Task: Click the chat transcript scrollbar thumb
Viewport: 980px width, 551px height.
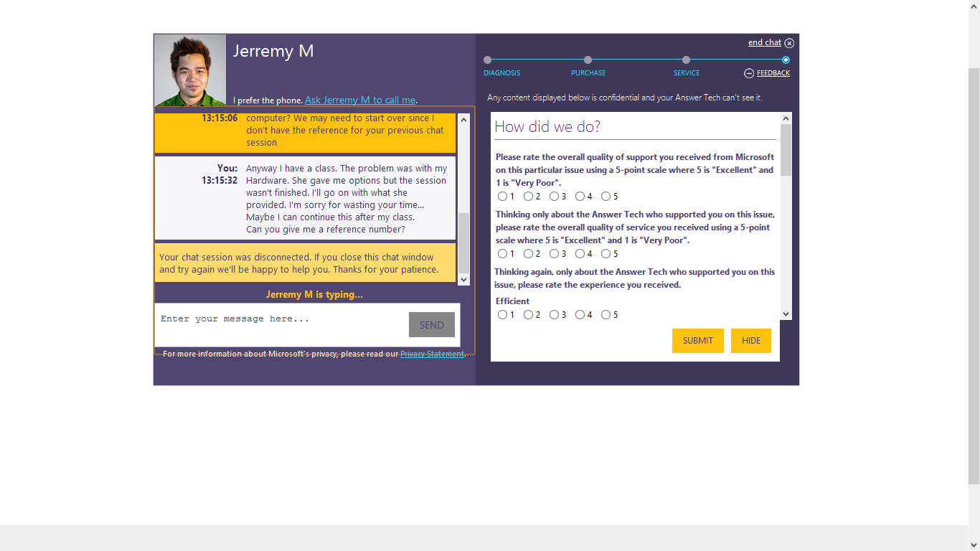Action: pyautogui.click(x=463, y=242)
